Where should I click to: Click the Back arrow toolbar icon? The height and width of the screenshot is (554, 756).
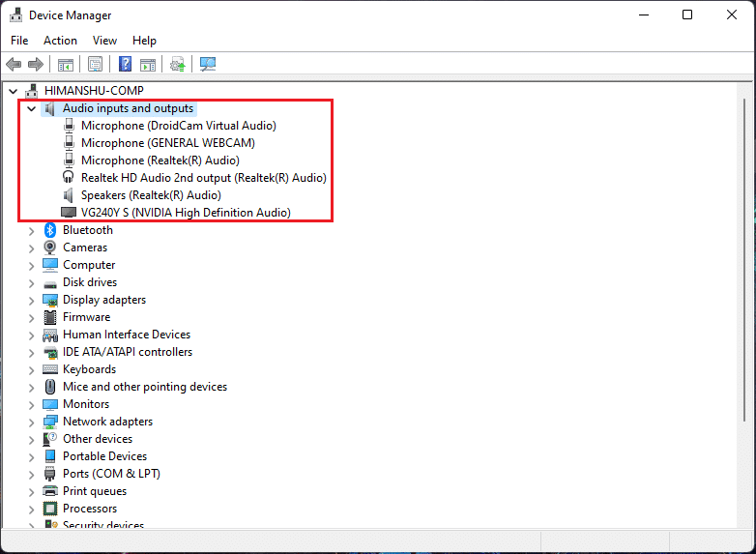[14, 64]
